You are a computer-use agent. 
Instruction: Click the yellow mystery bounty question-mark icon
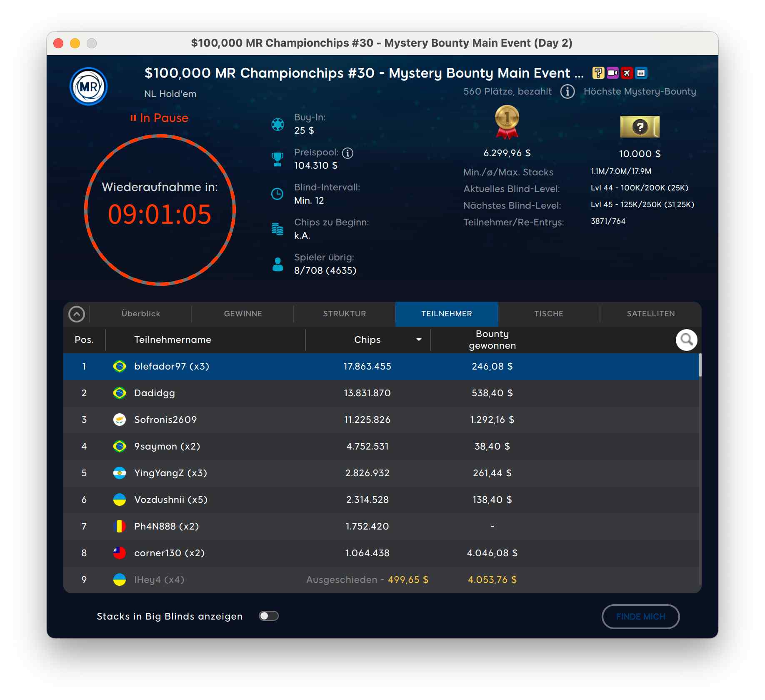(598, 73)
